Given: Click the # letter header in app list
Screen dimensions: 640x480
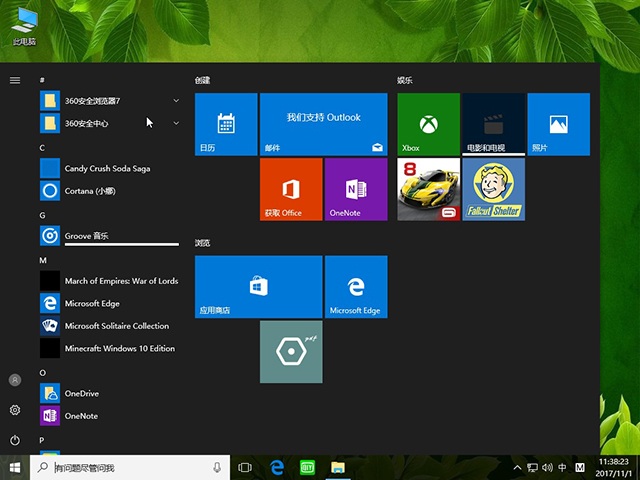Looking at the screenshot, I should coord(42,80).
